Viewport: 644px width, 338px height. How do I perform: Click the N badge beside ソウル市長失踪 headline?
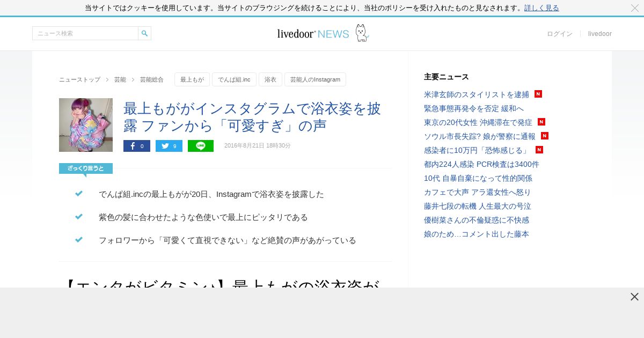point(545,136)
